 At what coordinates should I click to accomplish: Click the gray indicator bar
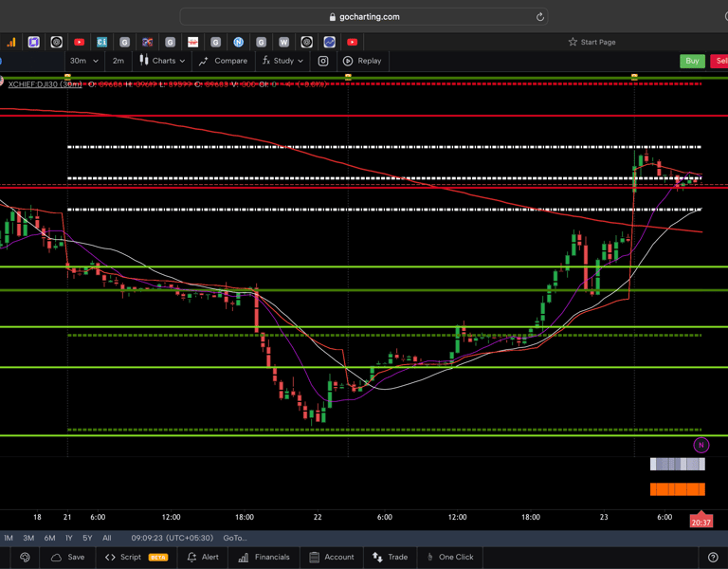(x=678, y=464)
